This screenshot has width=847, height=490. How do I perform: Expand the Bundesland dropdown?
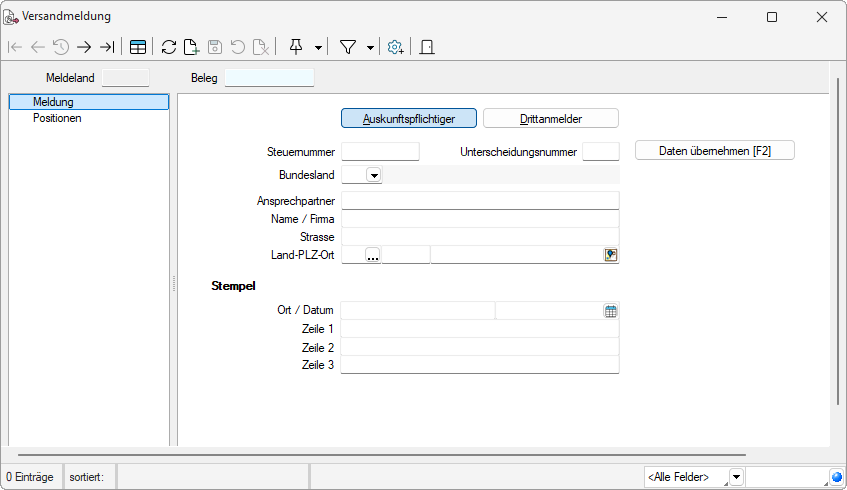374,176
